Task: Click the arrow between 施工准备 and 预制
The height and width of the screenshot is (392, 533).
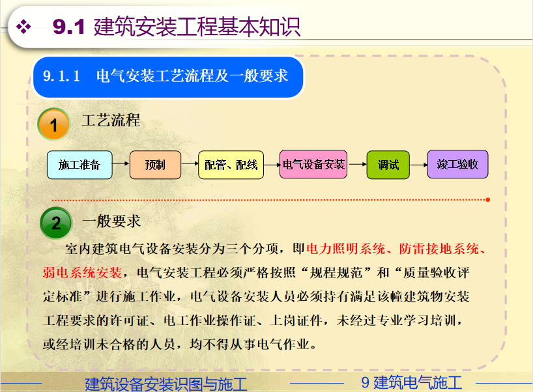Action: (121, 163)
